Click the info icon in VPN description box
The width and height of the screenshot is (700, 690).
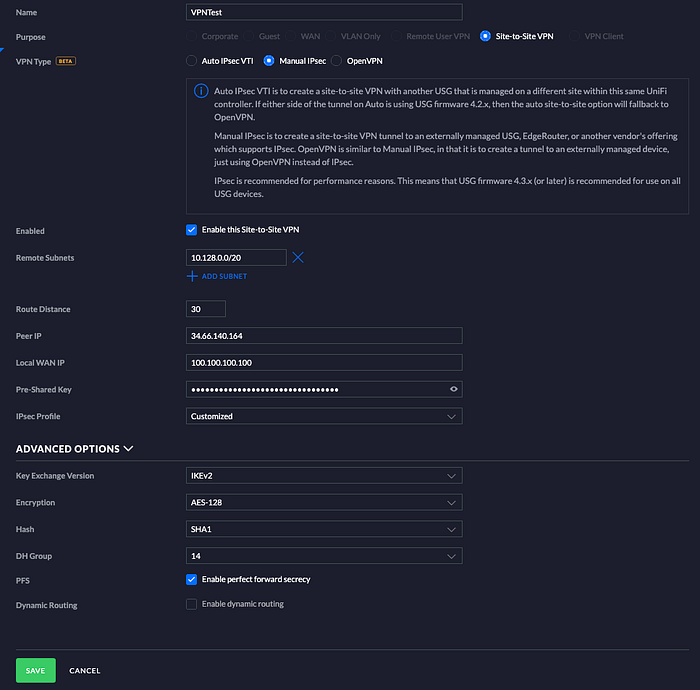(201, 91)
